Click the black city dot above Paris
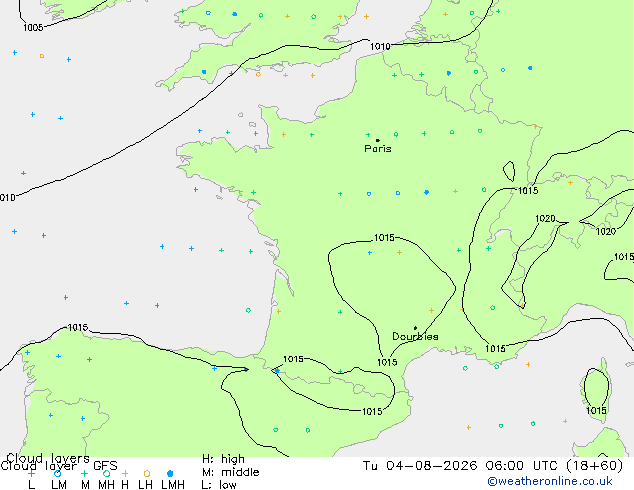The image size is (634, 490). pyautogui.click(x=378, y=140)
